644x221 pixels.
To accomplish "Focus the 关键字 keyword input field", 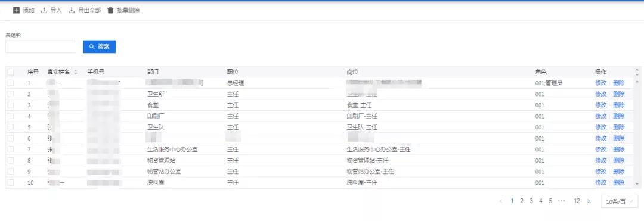I will click(41, 46).
